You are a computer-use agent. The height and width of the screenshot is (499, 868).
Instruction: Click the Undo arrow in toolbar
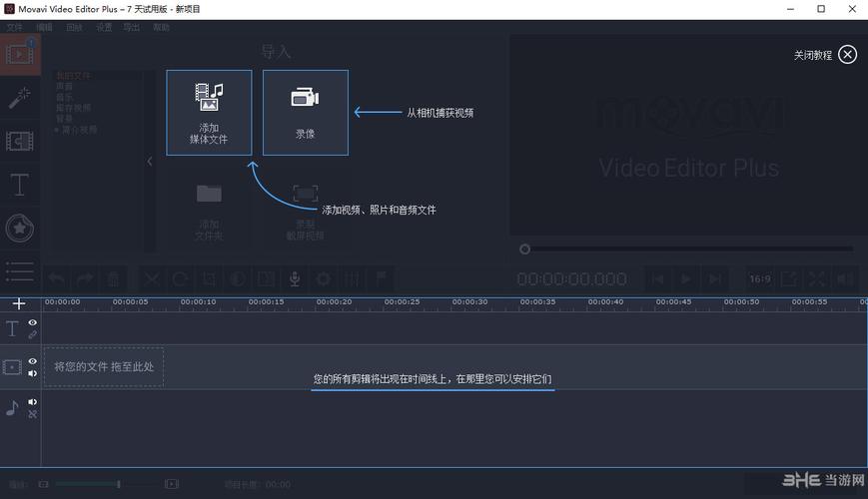pos(57,278)
